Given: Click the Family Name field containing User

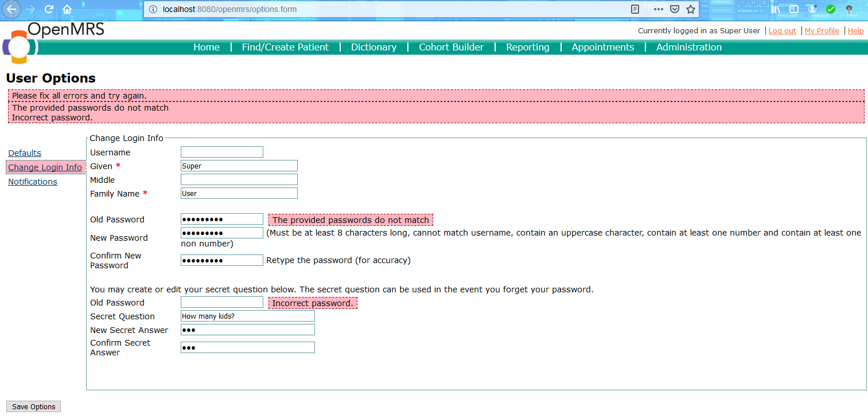Looking at the screenshot, I should (239, 193).
